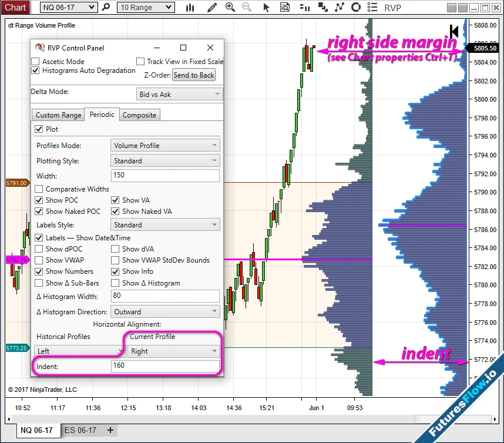
Task: Click the Width input field
Action: [165, 176]
